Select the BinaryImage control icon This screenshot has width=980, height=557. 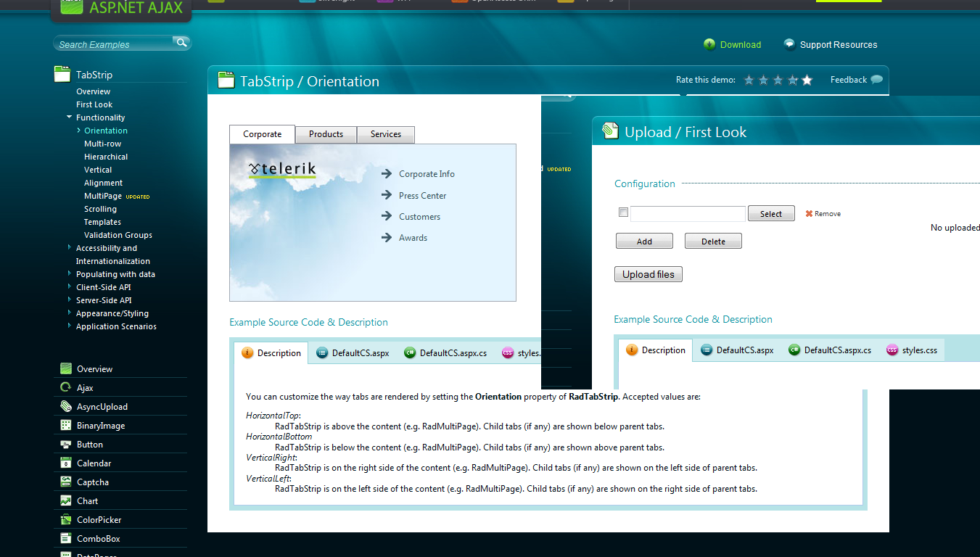tap(66, 425)
